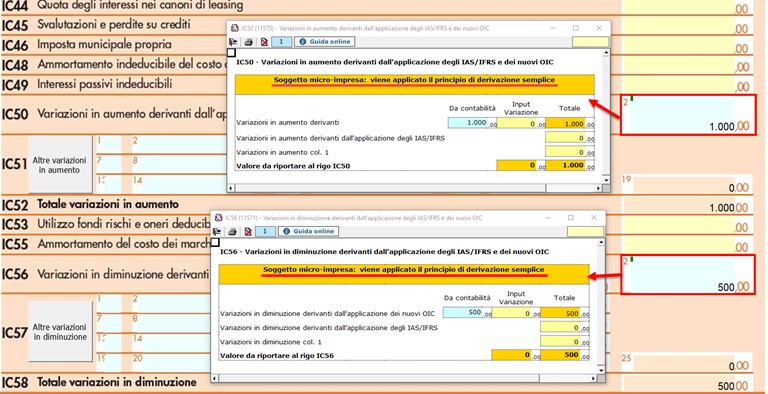
Task: Click down arrow of IC50 vertical scrollbar
Action: point(606,180)
